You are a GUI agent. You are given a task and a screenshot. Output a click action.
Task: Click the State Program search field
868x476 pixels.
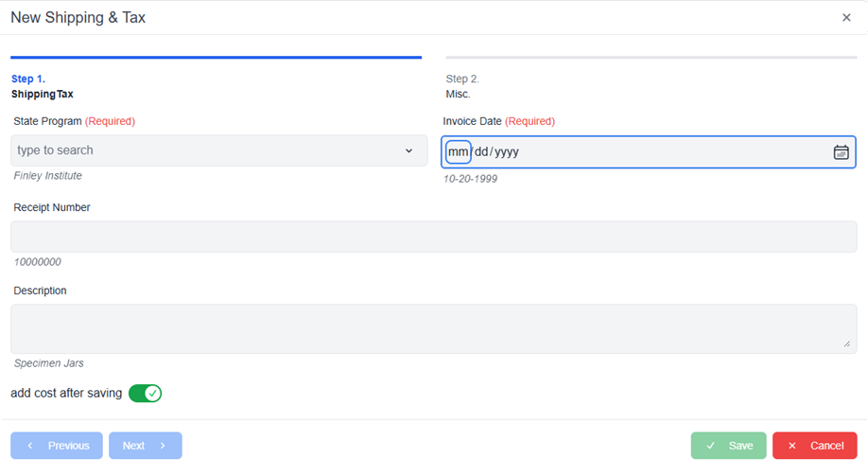coord(218,150)
